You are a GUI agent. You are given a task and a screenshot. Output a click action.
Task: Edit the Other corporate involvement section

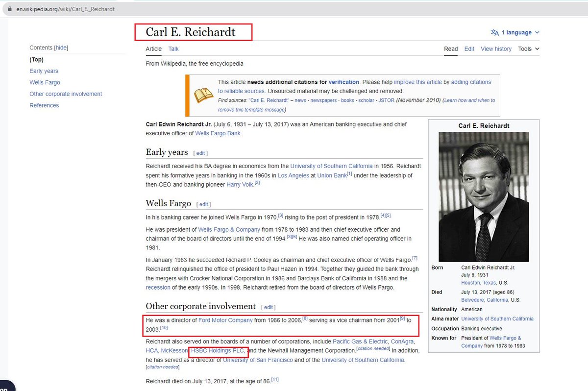[x=269, y=307]
